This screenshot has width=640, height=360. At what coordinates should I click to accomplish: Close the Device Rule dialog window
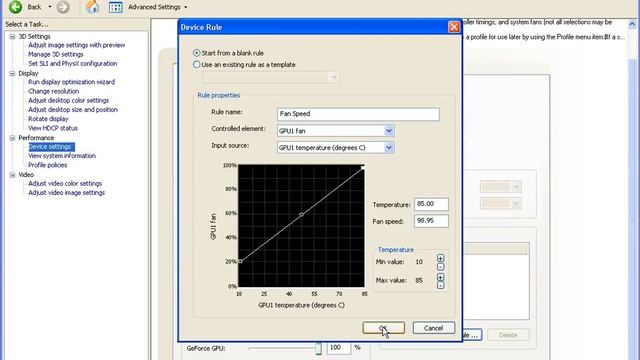point(454,27)
